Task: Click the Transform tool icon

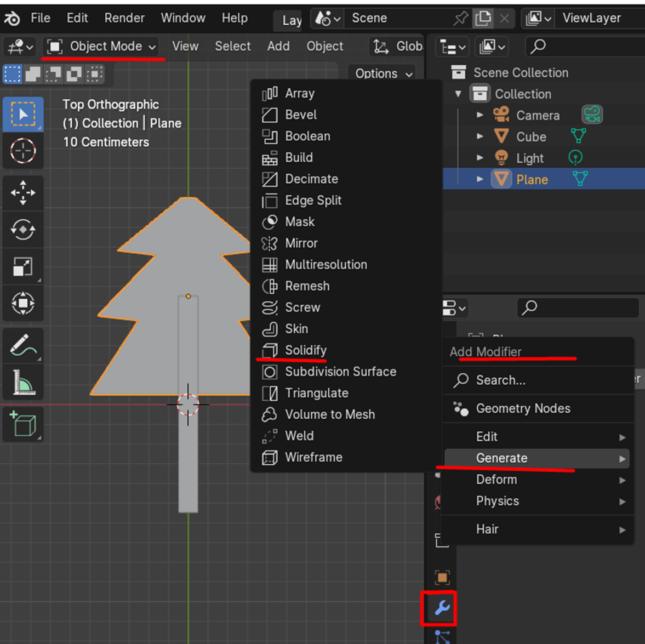Action: [22, 303]
